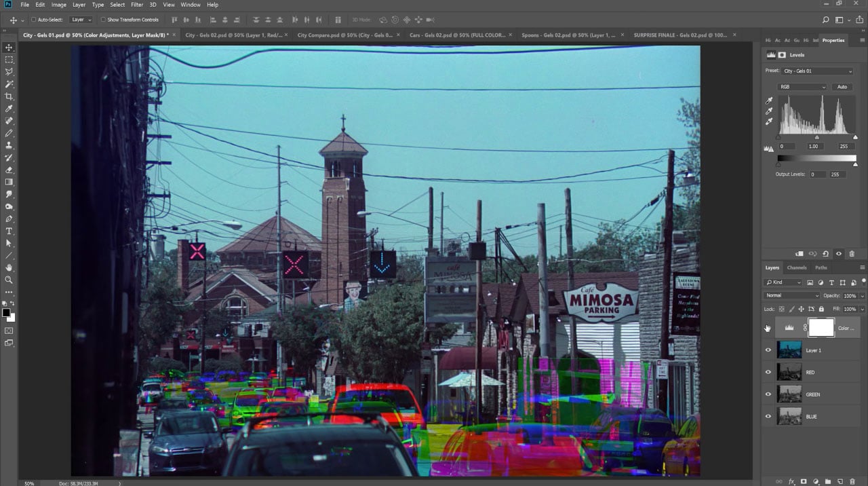The image size is (868, 486).
Task: Hide the Layer 1 layer
Action: pos(768,350)
